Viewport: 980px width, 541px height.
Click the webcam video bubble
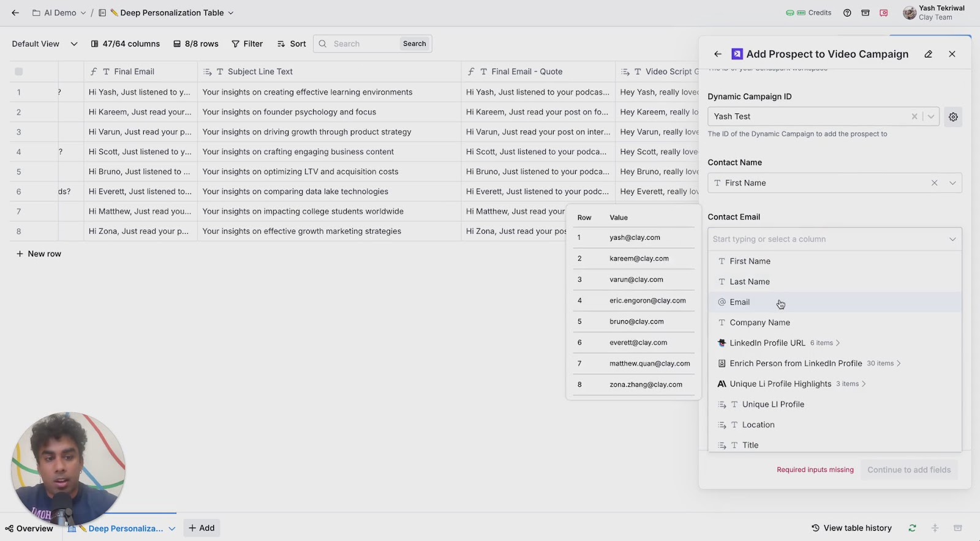click(x=68, y=469)
